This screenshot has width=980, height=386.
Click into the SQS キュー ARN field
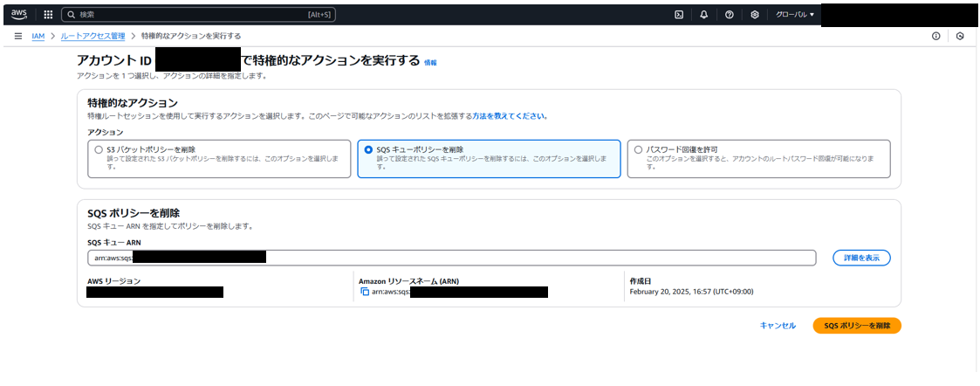[x=452, y=258]
